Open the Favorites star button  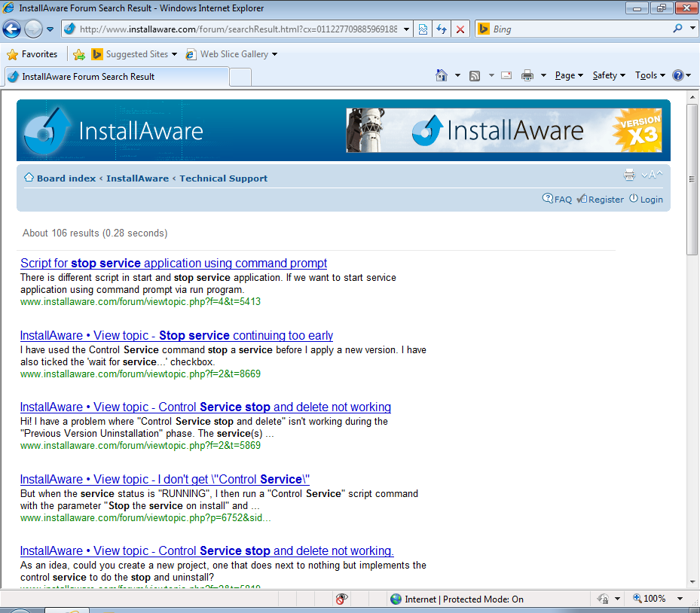pyautogui.click(x=32, y=54)
